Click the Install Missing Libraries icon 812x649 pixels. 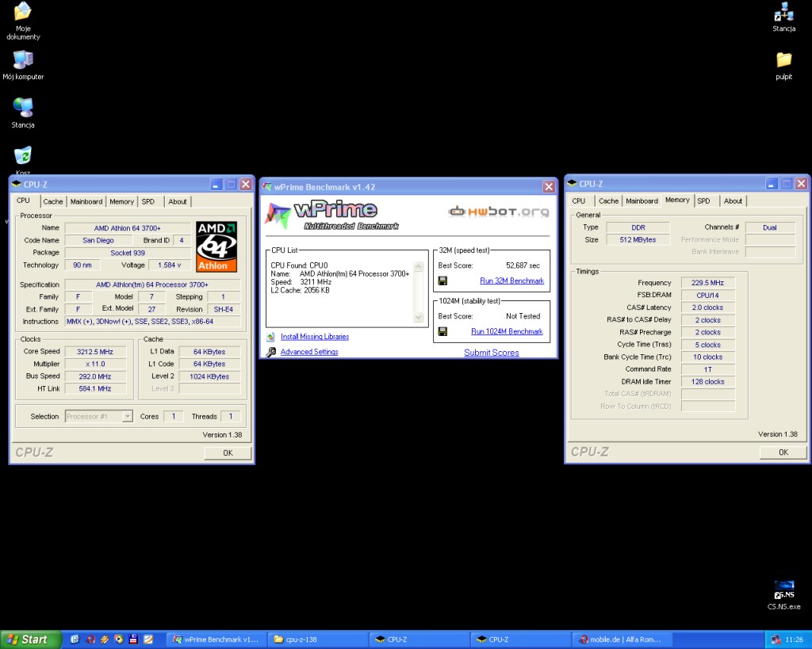coord(270,337)
